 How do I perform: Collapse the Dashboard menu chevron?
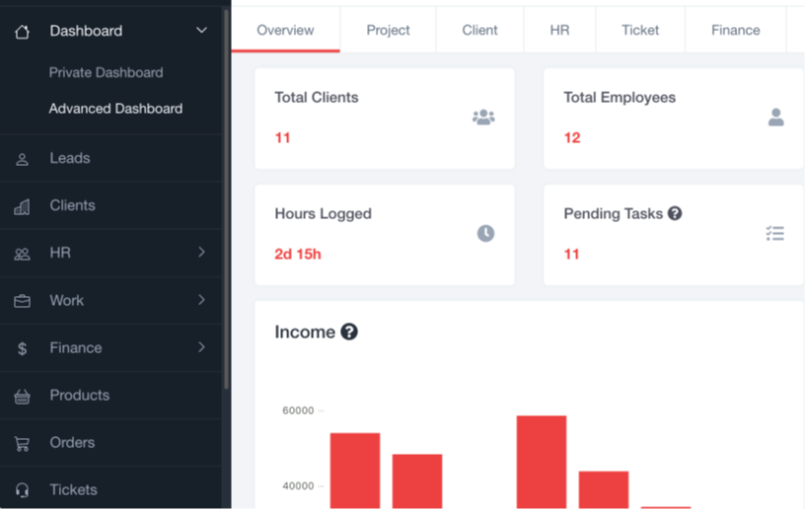tap(201, 31)
